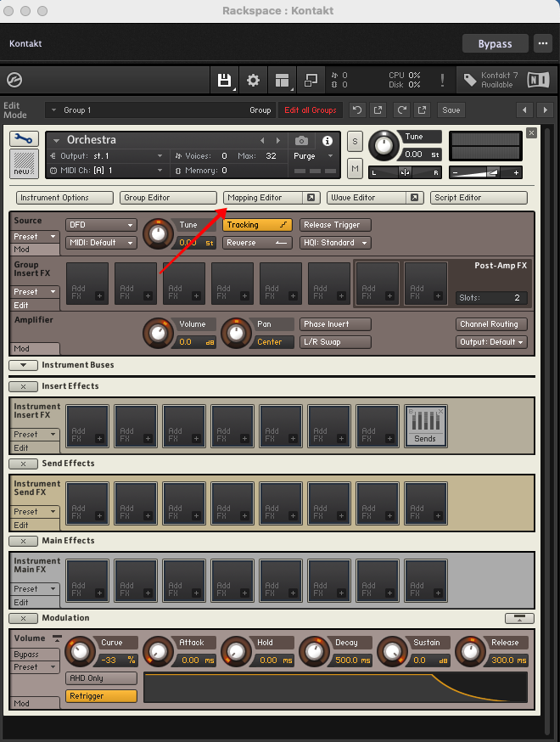Solo the Orchestra instrument

[x=355, y=141]
